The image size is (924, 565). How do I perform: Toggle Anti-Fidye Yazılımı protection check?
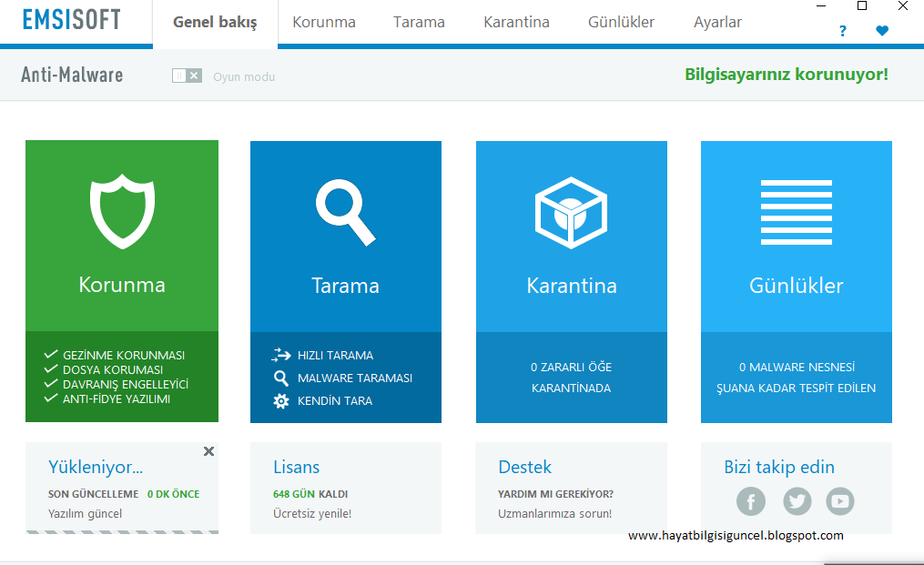(x=52, y=399)
